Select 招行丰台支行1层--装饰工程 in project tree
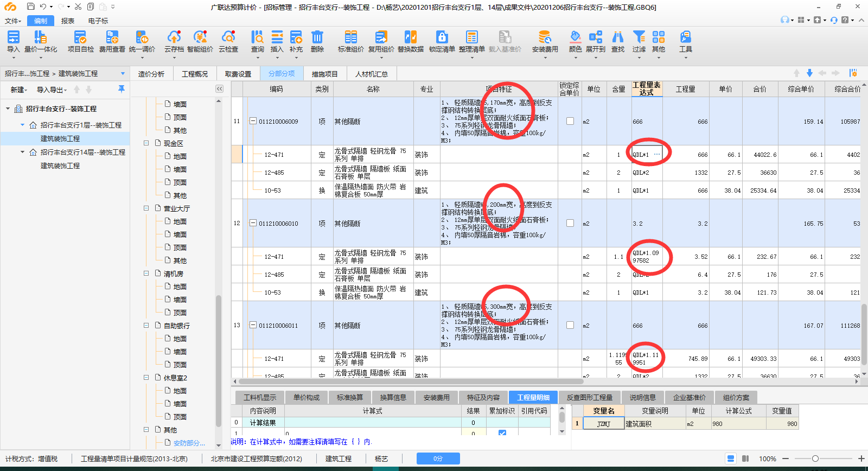 click(81, 125)
